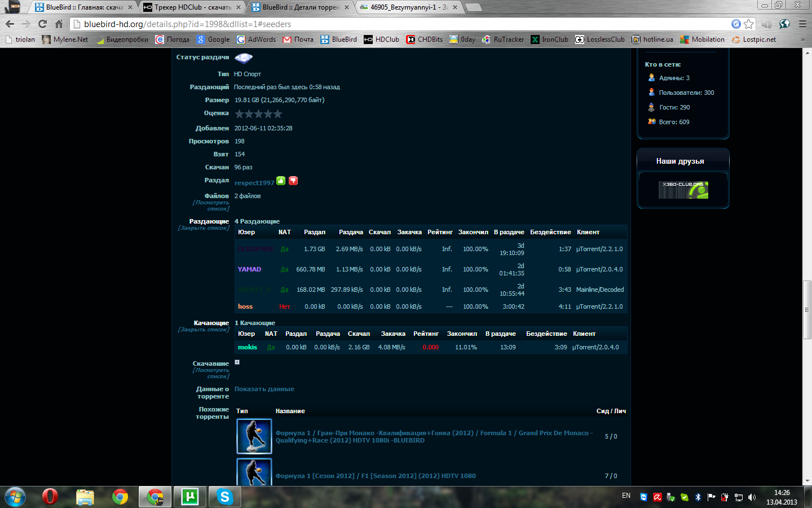Collapse the Раздающие list via Закрыть список
Viewport: 812px width, 508px height.
(x=204, y=228)
